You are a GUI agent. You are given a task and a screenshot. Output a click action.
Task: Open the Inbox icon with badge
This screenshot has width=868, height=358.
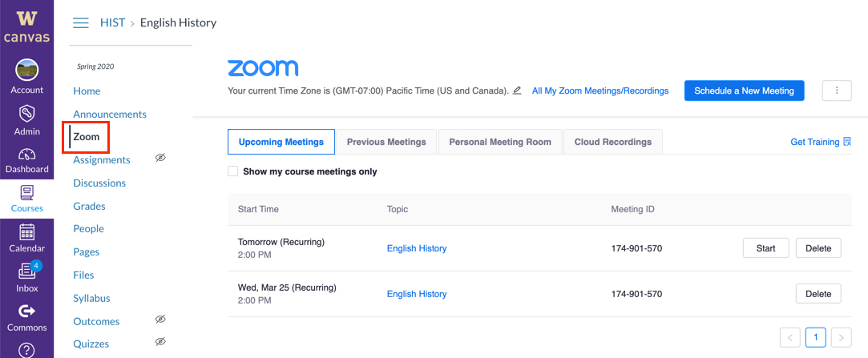(26, 272)
